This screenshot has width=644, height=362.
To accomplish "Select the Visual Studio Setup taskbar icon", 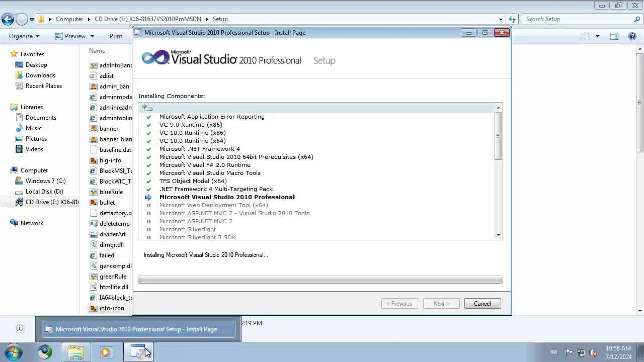I will [138, 352].
